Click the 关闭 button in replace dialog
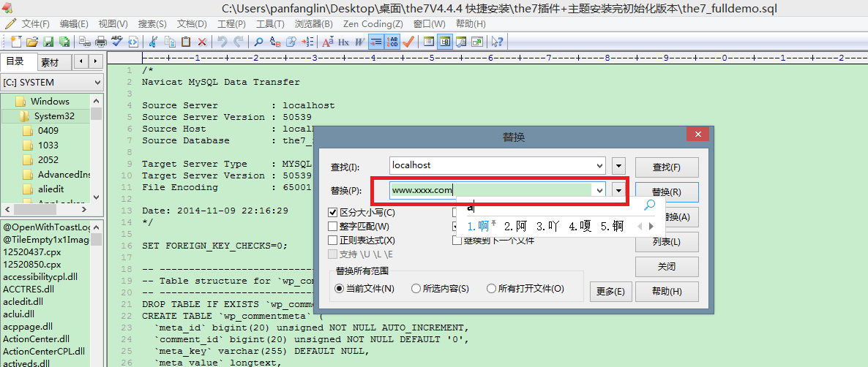The image size is (868, 367). (666, 266)
